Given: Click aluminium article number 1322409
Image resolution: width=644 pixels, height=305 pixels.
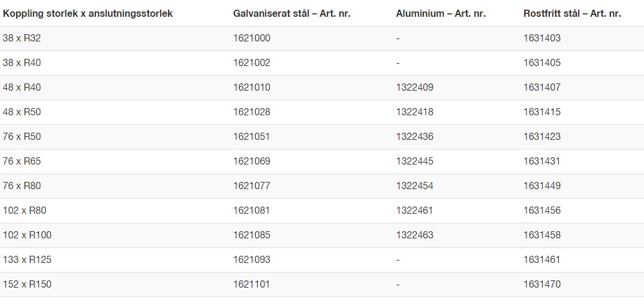Looking at the screenshot, I should [x=414, y=88].
